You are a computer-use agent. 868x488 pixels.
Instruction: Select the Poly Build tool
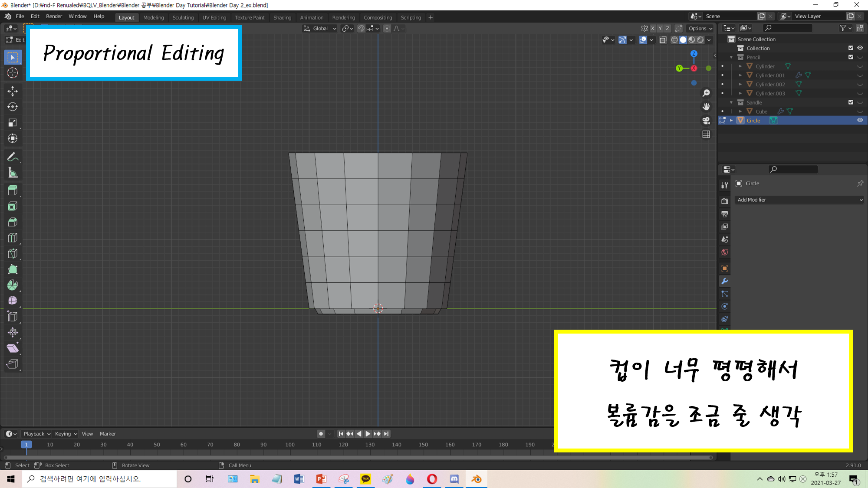(x=13, y=269)
